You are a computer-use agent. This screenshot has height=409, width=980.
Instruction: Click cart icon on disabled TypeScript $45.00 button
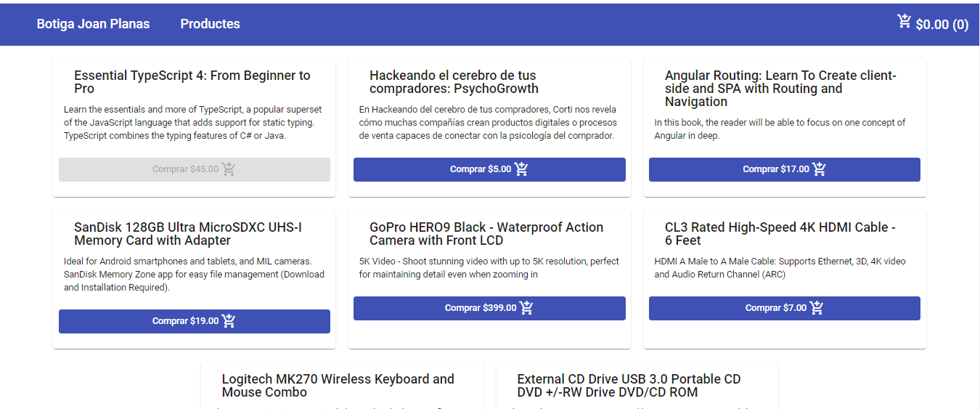click(229, 169)
